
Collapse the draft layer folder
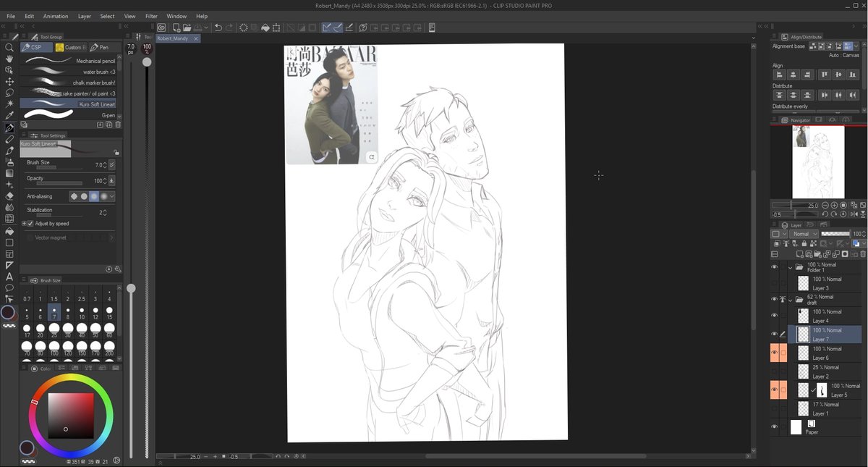791,299
